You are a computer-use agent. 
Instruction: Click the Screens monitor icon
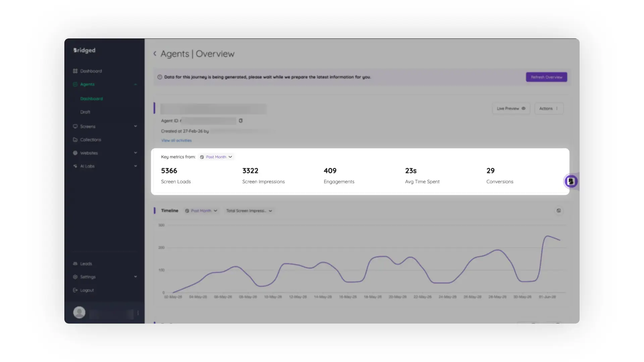(x=75, y=126)
